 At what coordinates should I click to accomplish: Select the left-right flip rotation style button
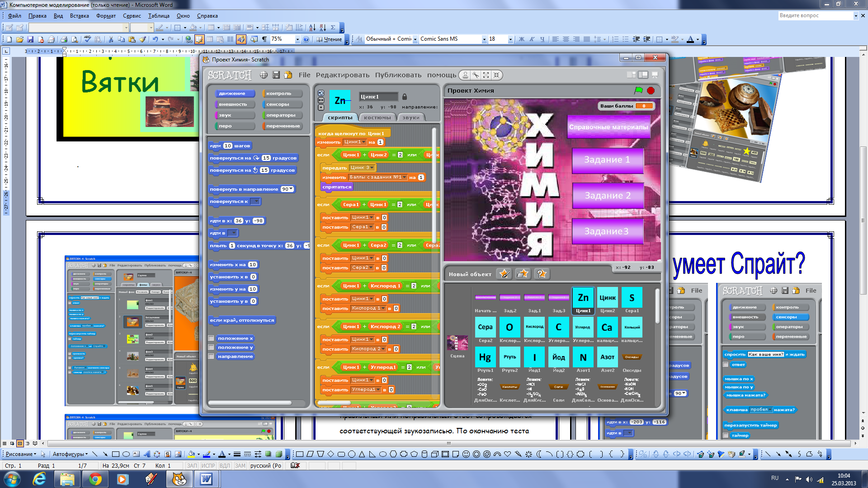(x=321, y=100)
